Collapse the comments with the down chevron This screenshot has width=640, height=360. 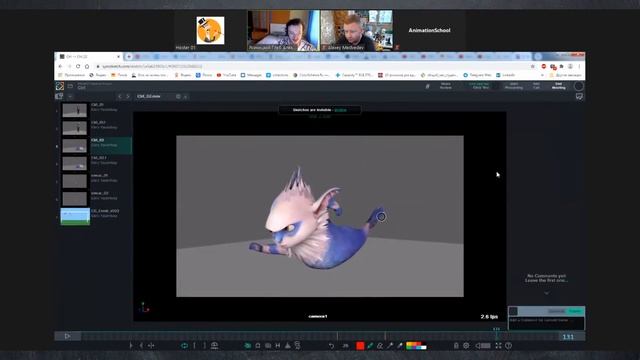(547, 293)
